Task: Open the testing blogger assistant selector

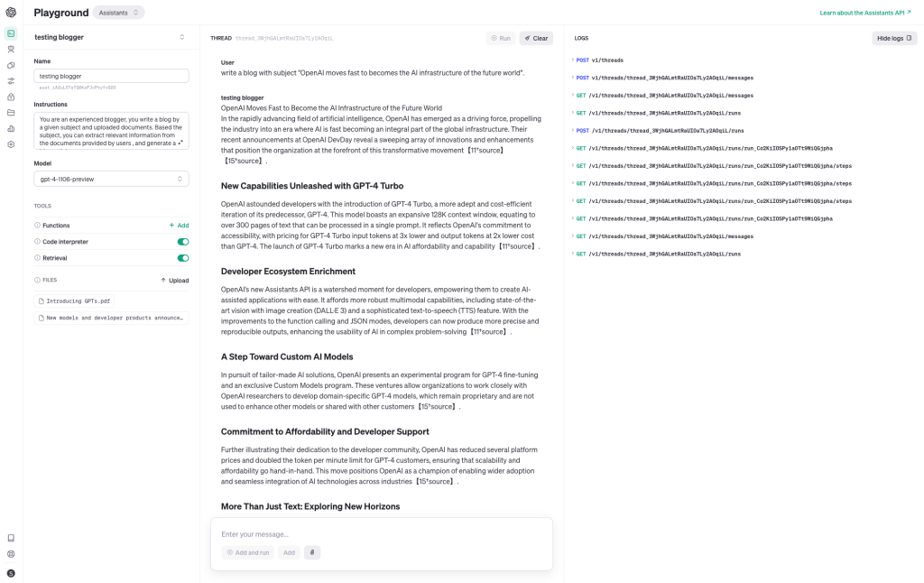Action: 110,37
